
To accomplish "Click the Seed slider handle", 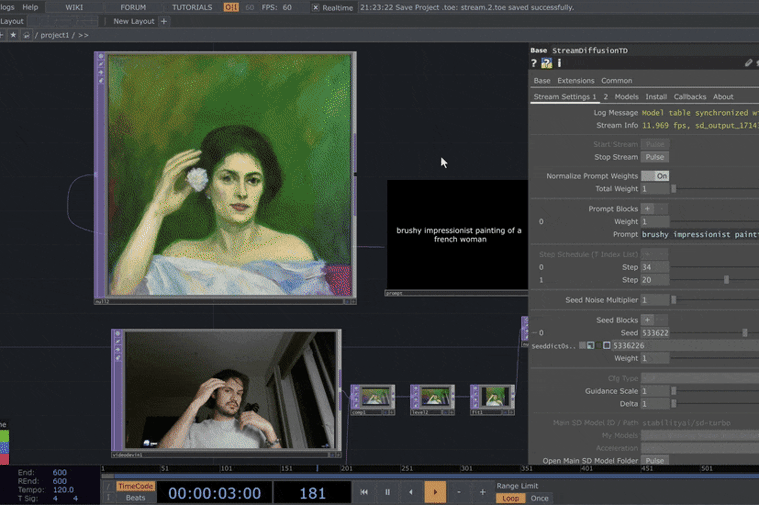I will point(745,333).
